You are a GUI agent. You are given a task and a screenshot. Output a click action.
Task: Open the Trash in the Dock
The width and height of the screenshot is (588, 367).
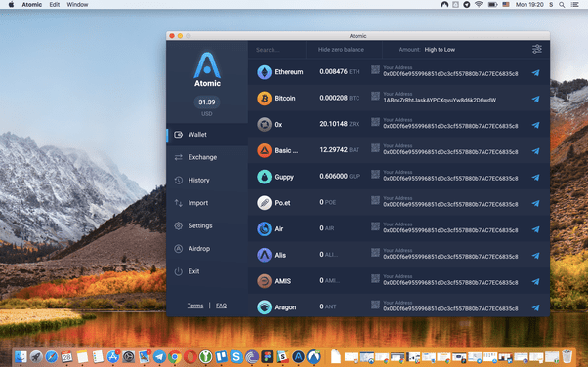coord(567,356)
